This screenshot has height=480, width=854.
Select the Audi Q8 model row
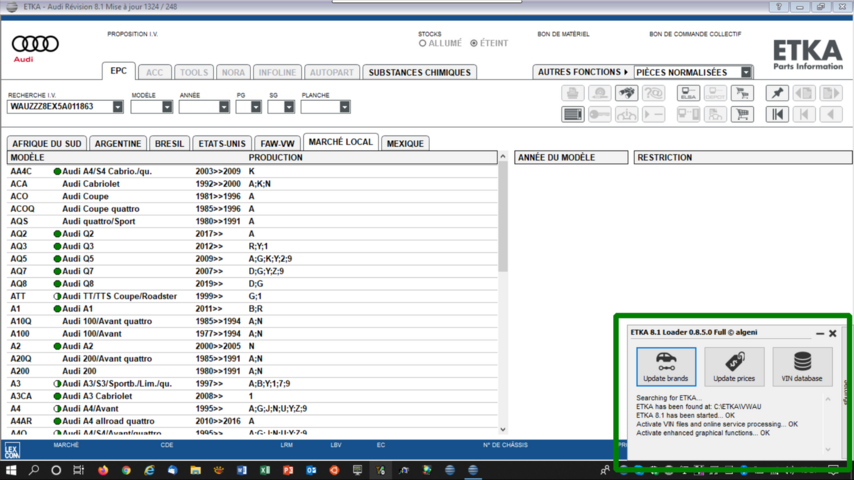point(252,284)
